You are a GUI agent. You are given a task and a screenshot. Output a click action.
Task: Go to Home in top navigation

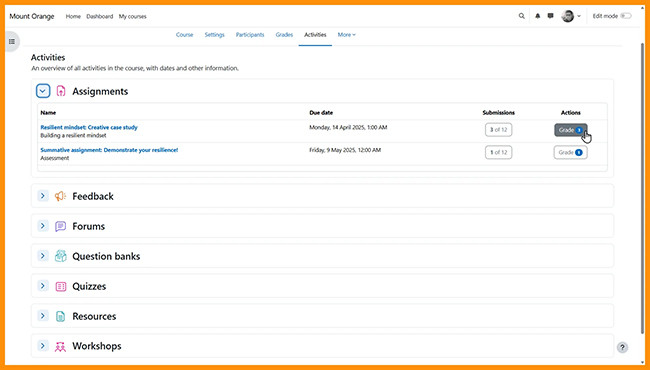coord(73,17)
